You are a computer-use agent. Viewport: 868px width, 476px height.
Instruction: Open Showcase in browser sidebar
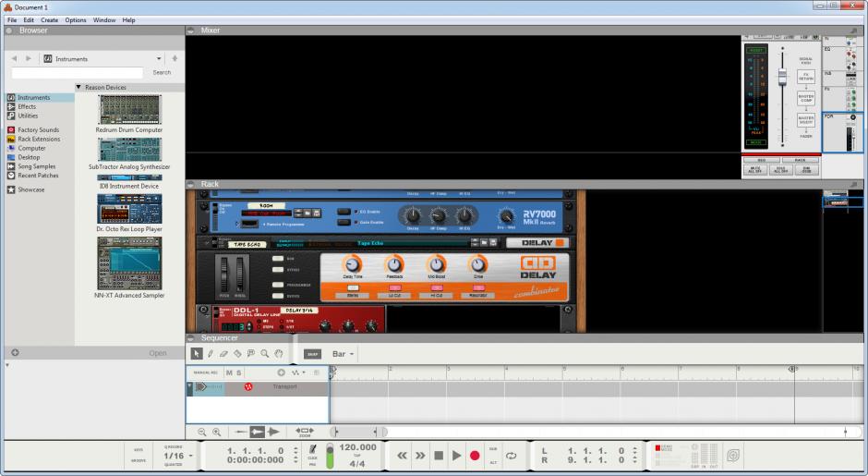[31, 189]
